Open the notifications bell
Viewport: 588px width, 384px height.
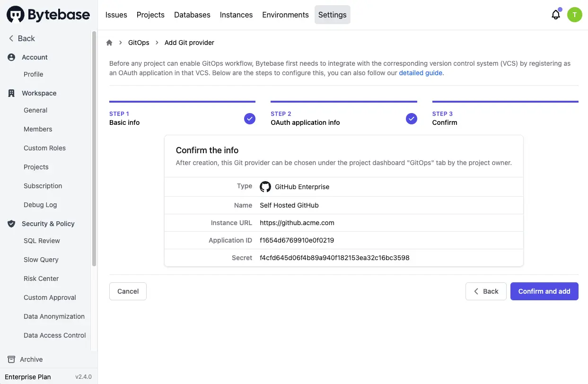coord(556,15)
